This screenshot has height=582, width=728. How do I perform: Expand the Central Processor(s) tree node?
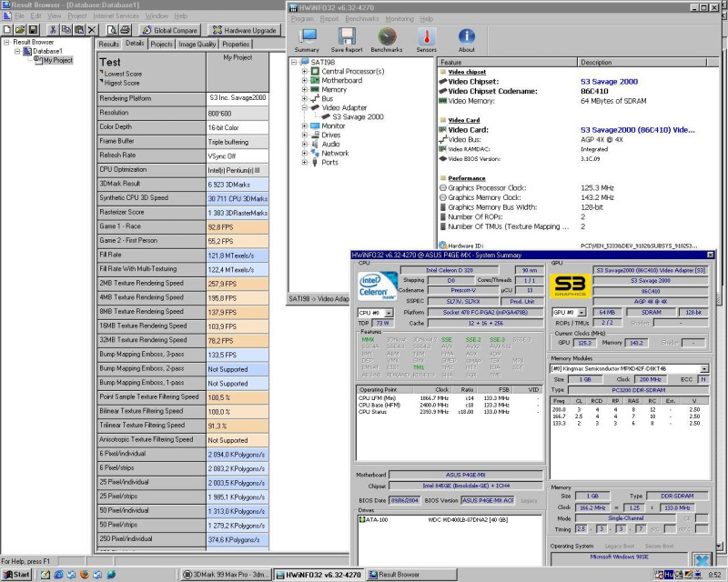(305, 71)
